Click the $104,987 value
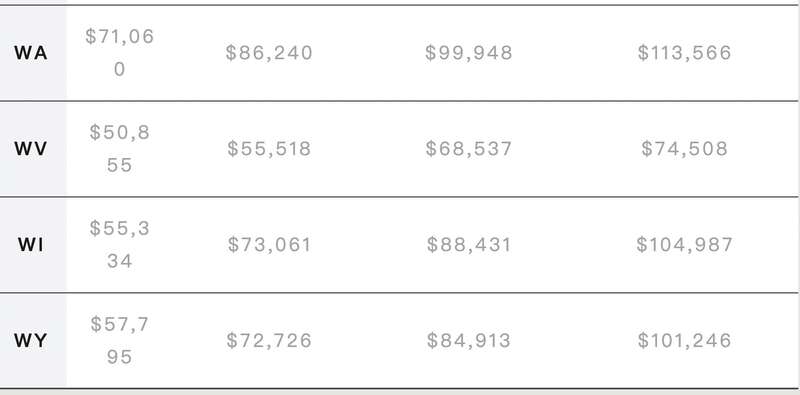The height and width of the screenshot is (395, 800). 685,245
